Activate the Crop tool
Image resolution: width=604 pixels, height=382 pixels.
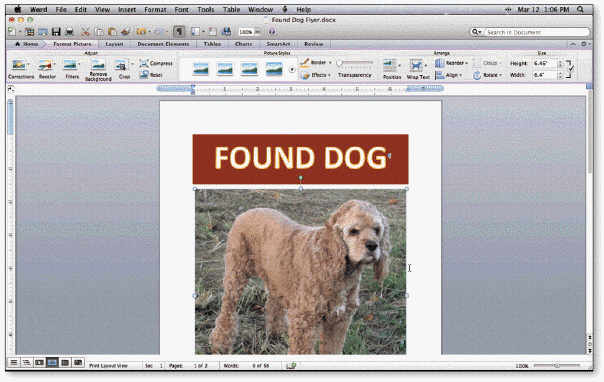[121, 65]
